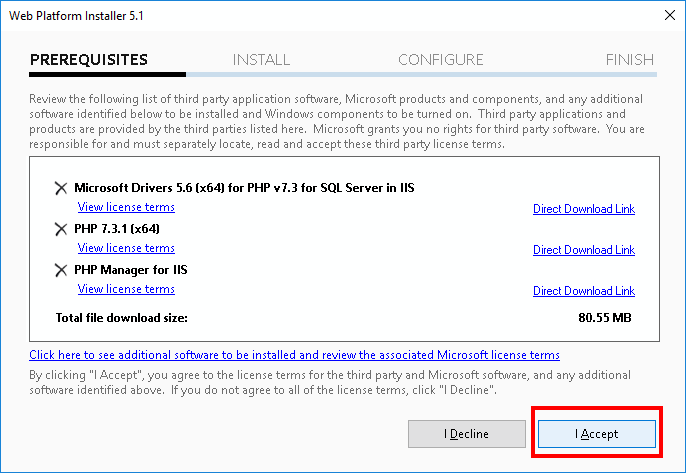The width and height of the screenshot is (686, 473).
Task: View license terms for PHP Manager for IIS
Action: pos(126,289)
